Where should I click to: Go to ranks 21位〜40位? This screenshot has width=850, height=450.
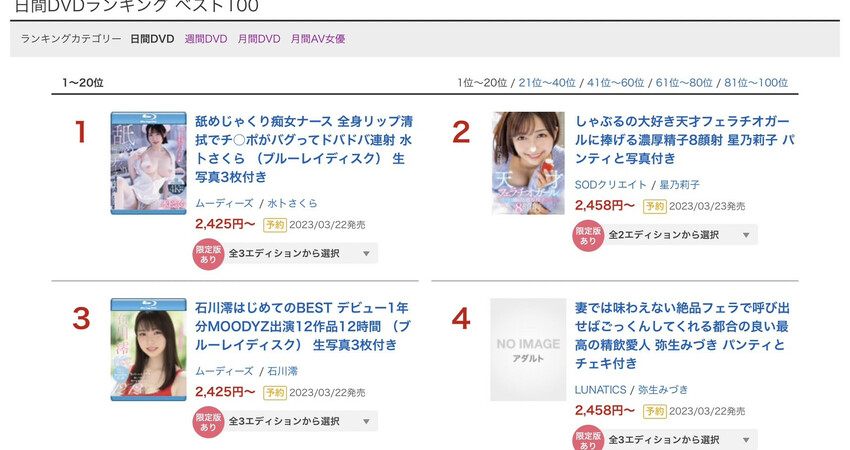(x=547, y=83)
